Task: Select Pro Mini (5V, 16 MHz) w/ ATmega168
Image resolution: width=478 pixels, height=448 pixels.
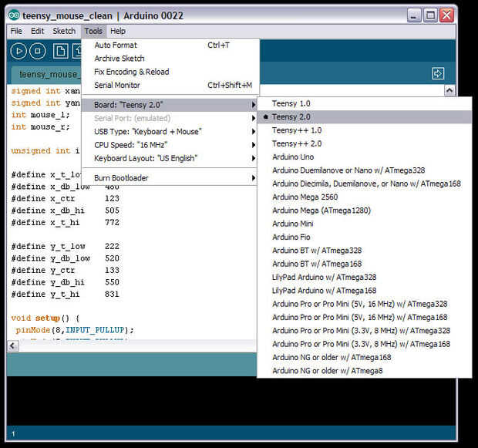Action: point(365,318)
